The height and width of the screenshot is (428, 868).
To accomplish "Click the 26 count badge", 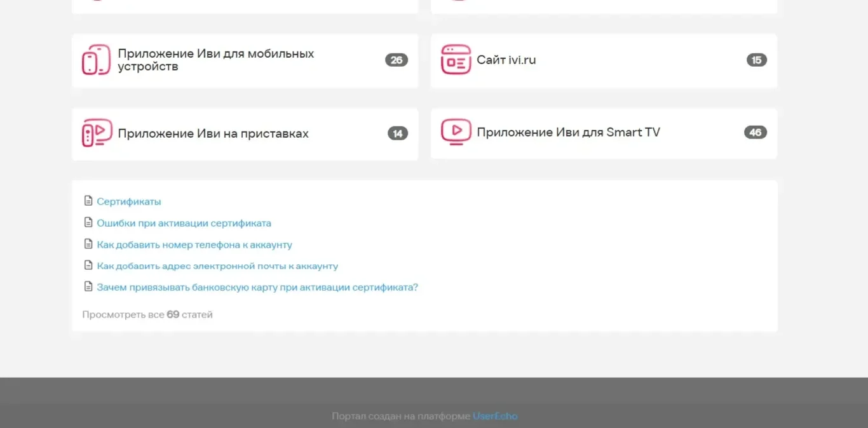I will (397, 60).
